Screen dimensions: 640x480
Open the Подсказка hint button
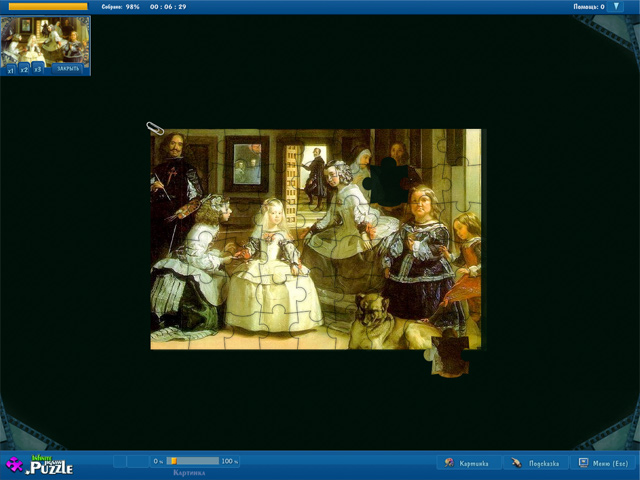[533, 463]
